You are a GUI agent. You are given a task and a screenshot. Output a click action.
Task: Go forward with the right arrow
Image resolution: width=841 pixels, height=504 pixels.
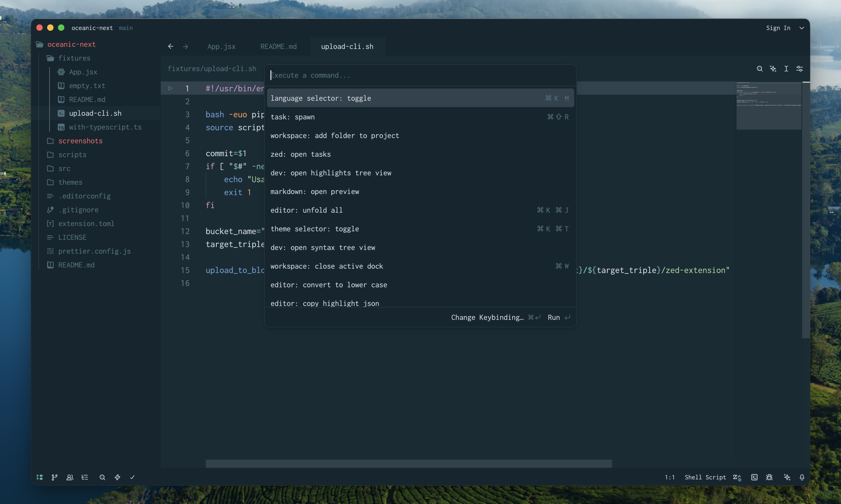point(186,47)
